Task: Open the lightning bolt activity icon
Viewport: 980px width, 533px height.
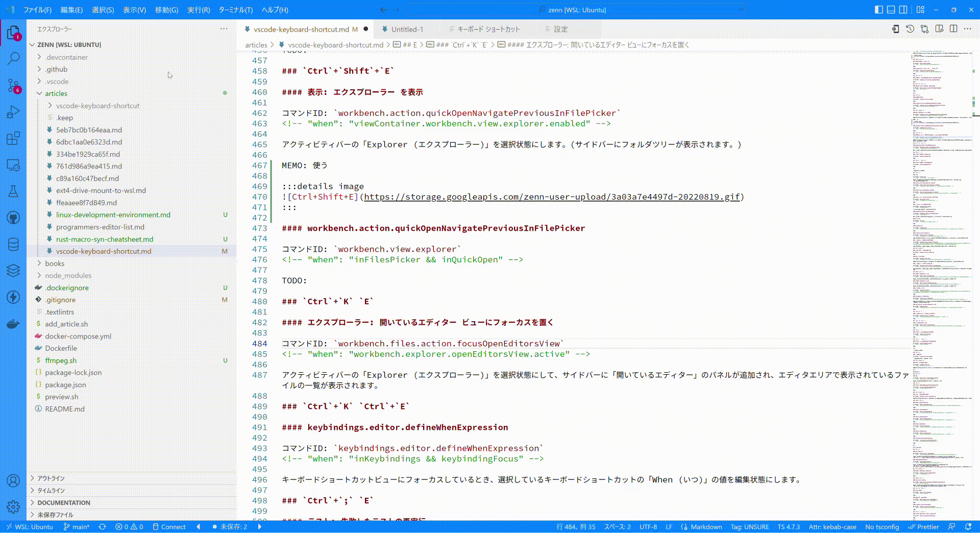Action: [x=13, y=297]
